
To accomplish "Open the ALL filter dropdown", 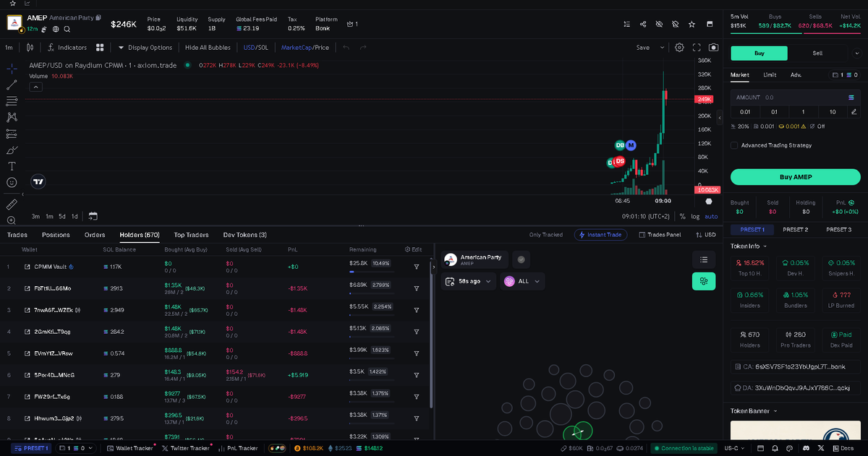I will point(523,281).
